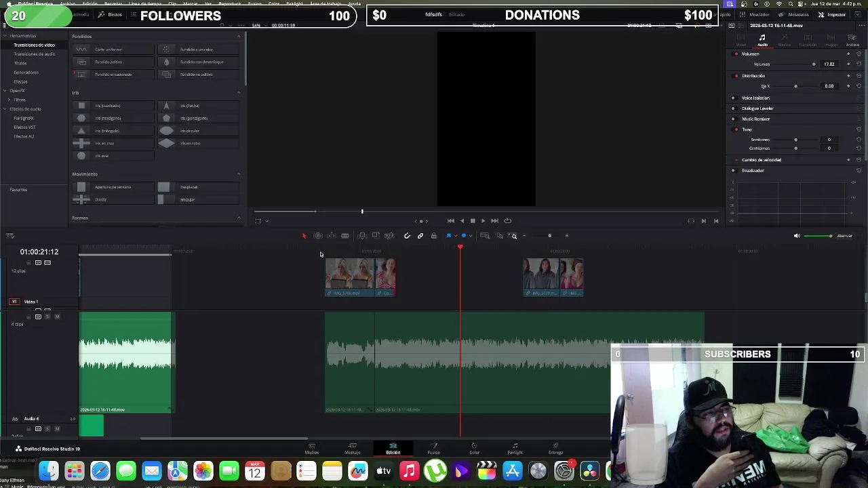Reset the Ecualizador section

(x=859, y=170)
